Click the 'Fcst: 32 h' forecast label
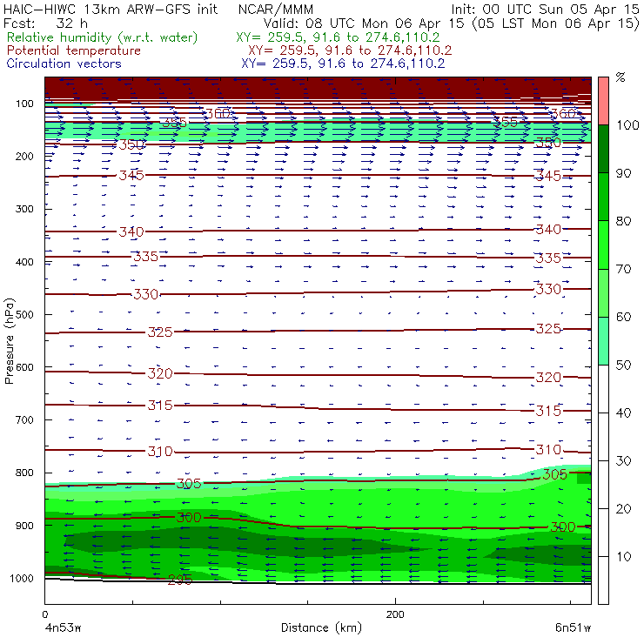This screenshot has height=644, width=644. pos(45,23)
